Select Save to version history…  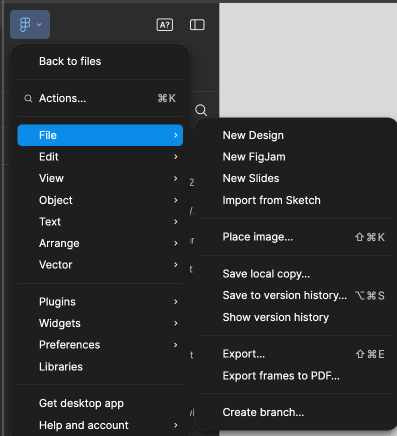(296, 296)
